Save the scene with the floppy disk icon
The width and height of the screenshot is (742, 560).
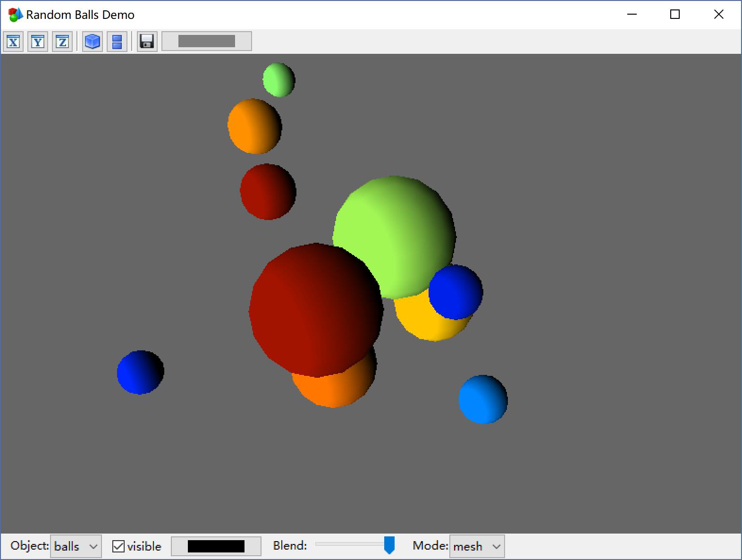[x=147, y=42]
